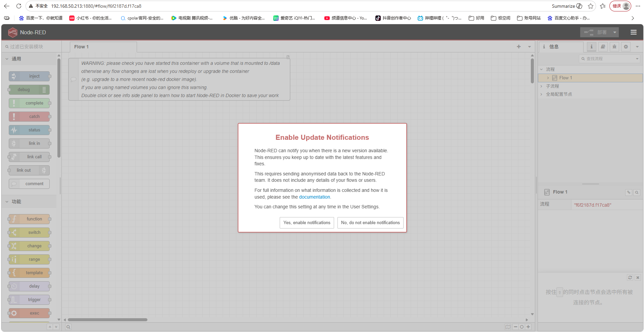Collapse the 流程 tree section

[x=541, y=70]
